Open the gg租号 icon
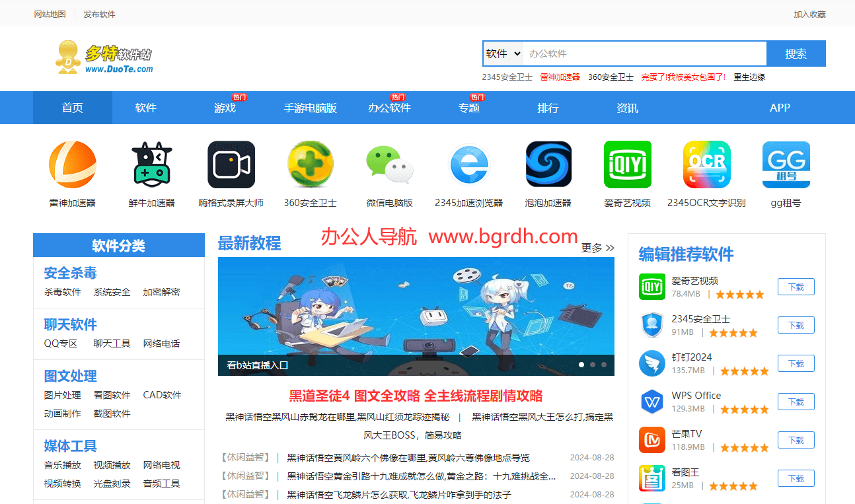The height and width of the screenshot is (504, 855). pos(786,164)
